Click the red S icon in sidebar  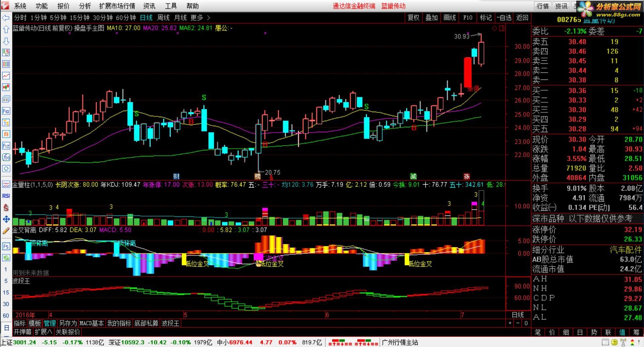point(6,208)
